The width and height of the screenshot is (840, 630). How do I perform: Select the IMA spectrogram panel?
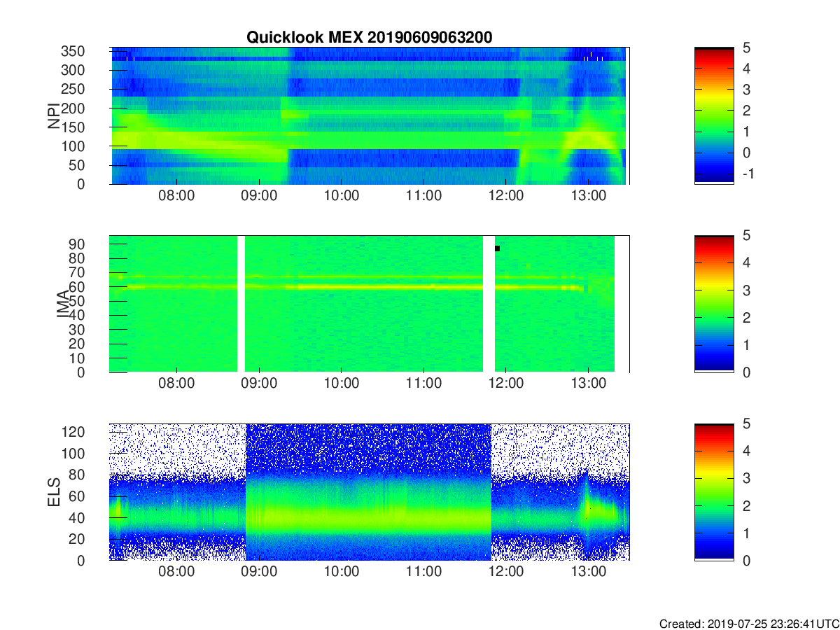click(370, 304)
